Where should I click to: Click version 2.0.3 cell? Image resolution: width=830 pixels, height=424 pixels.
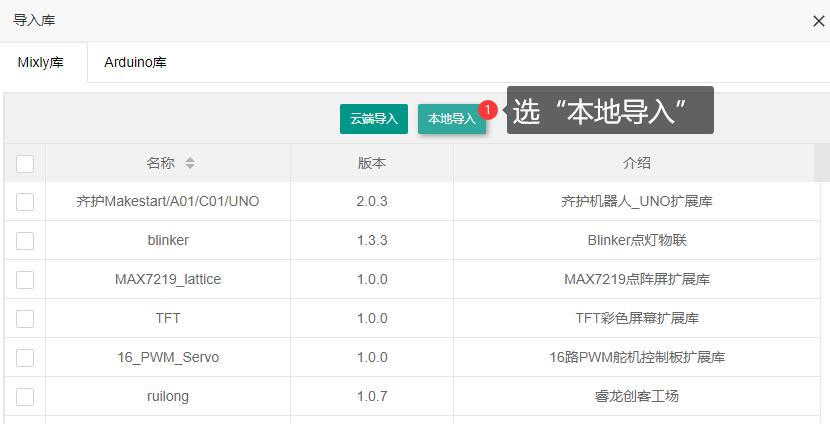pyautogui.click(x=372, y=202)
